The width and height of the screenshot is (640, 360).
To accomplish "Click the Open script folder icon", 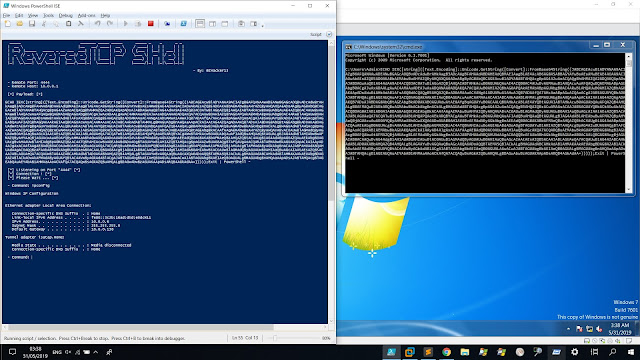I will pos(20,24).
